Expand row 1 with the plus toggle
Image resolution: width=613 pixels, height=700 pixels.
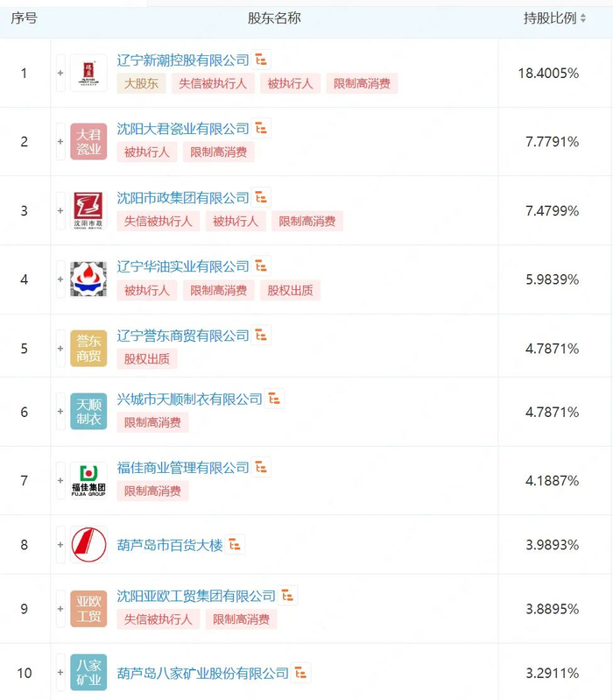click(60, 73)
